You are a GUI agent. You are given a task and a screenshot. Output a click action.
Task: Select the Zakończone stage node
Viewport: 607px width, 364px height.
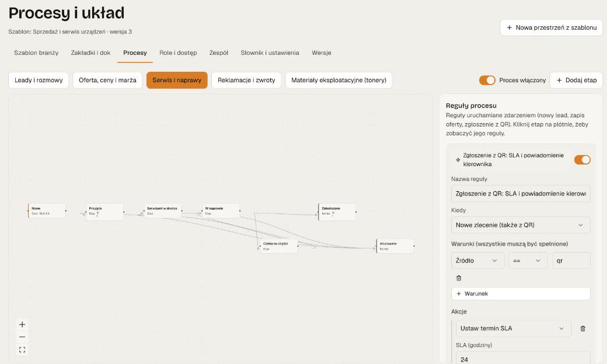337,212
